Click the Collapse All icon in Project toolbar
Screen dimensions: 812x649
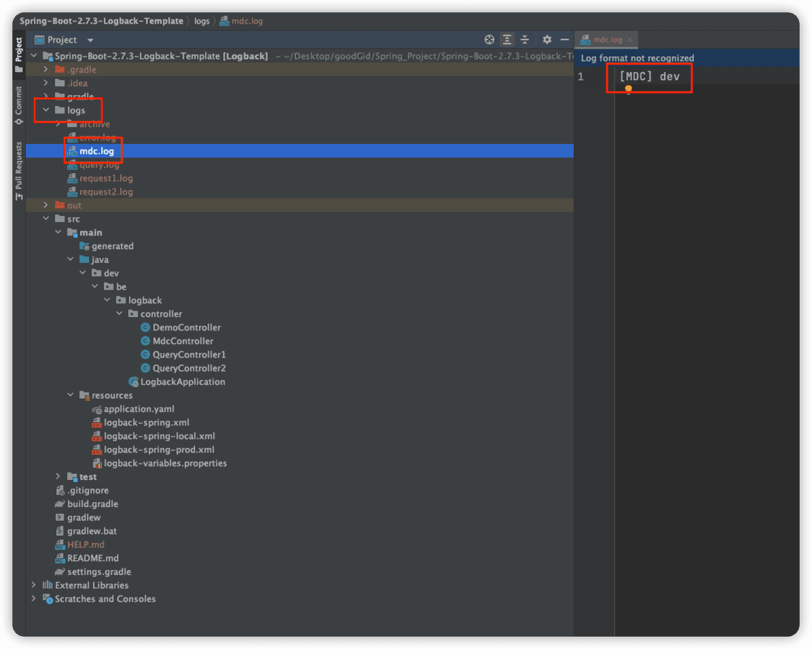pyautogui.click(x=525, y=39)
